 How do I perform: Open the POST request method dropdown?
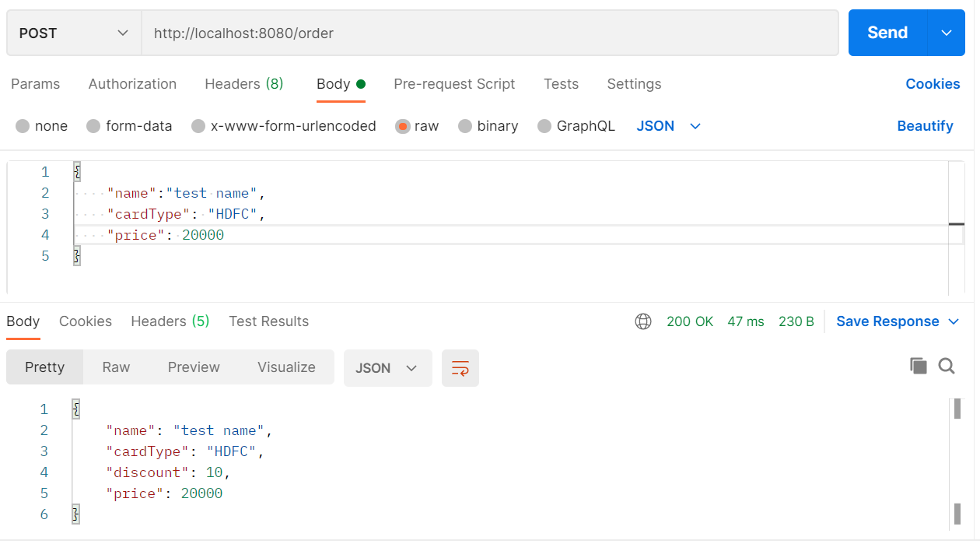(74, 33)
